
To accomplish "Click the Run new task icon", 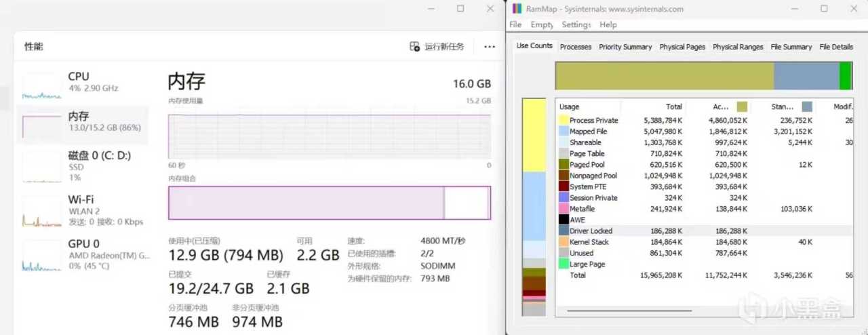I will (x=415, y=47).
